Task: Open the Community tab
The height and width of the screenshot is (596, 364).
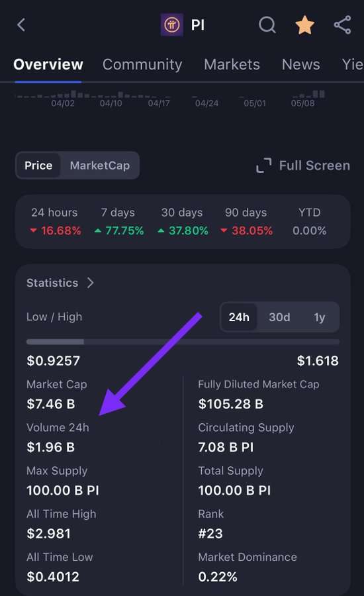Action: point(142,64)
